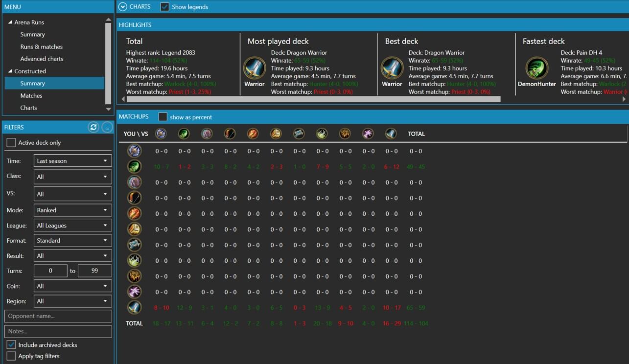Open the Mode dropdown set to Ranked

[72, 210]
